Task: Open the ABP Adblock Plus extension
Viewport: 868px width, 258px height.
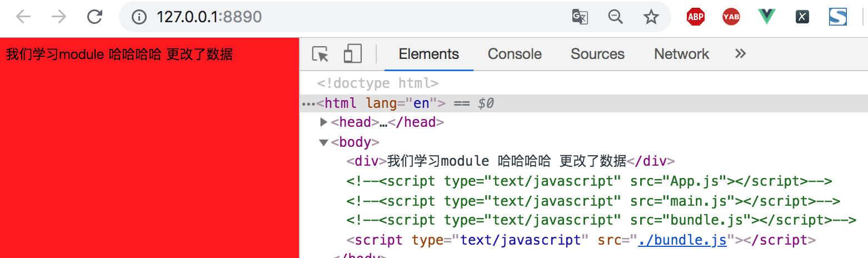Action: pos(695,17)
